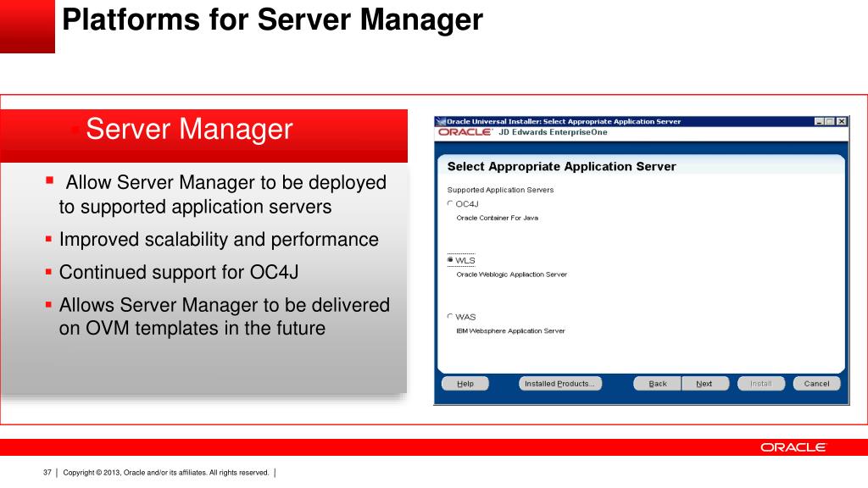
Task: Select the WLS radio button
Action: click(x=450, y=260)
